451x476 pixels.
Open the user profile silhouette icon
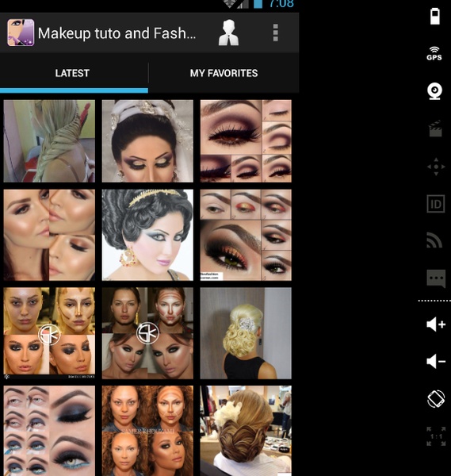pyautogui.click(x=228, y=33)
